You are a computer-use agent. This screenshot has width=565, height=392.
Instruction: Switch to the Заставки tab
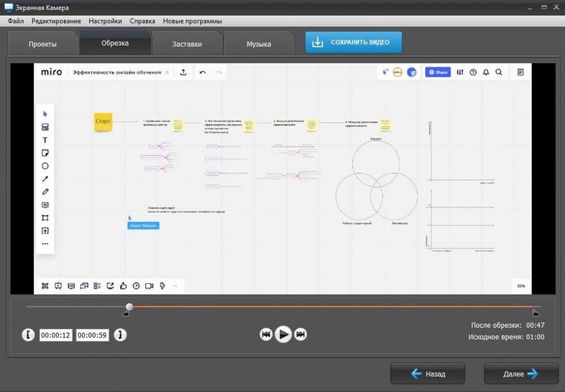click(186, 44)
